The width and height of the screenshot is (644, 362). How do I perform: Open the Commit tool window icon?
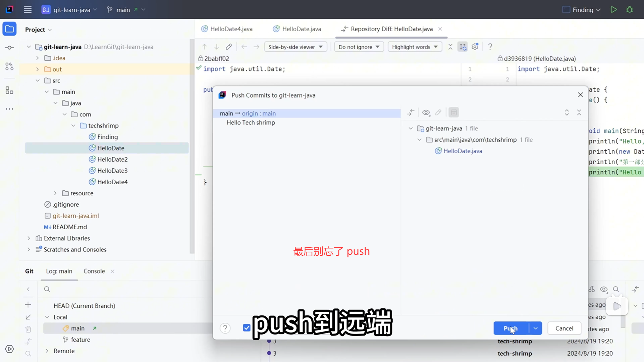click(9, 48)
